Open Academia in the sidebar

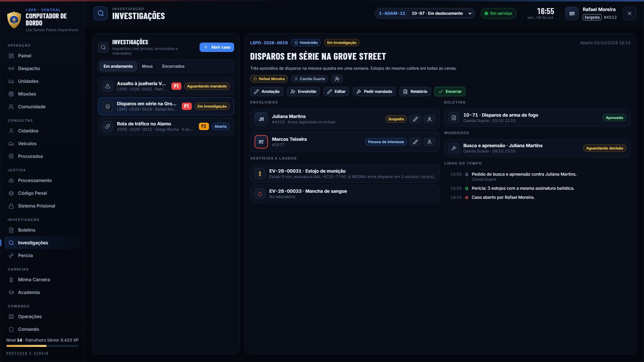coord(42,292)
